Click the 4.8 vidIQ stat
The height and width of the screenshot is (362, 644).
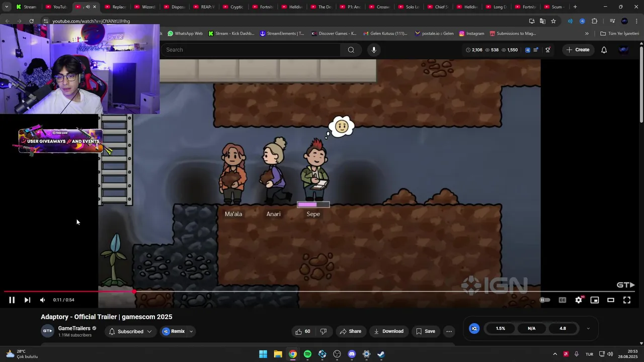(562, 328)
